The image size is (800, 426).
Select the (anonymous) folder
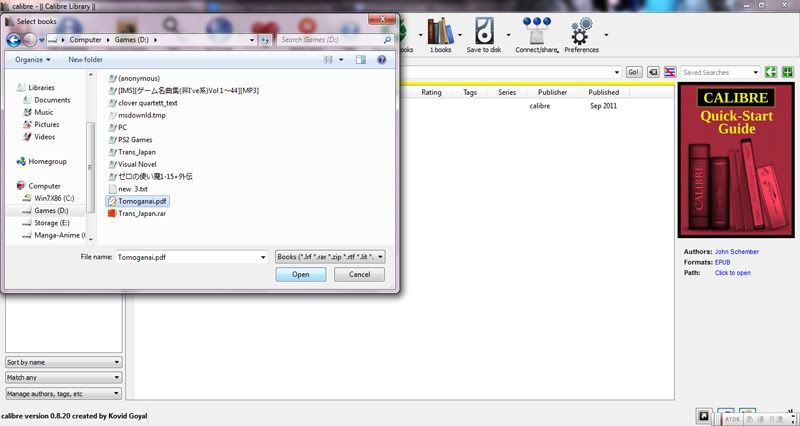pos(139,78)
